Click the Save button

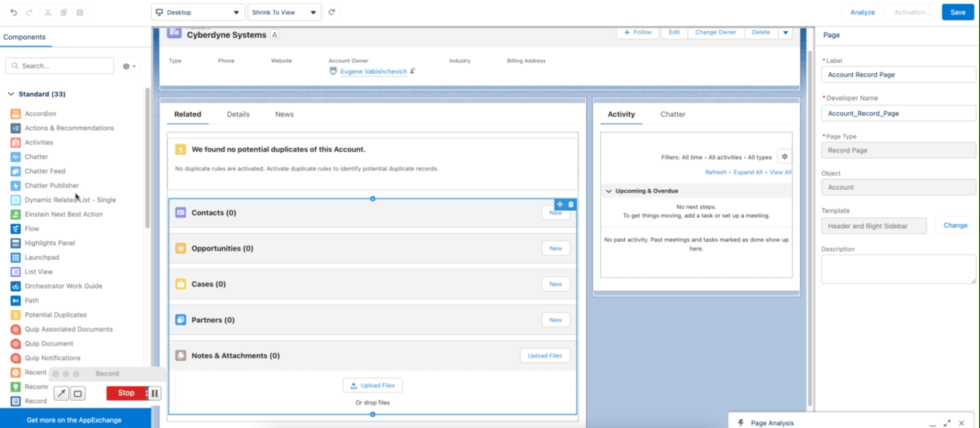coord(958,12)
